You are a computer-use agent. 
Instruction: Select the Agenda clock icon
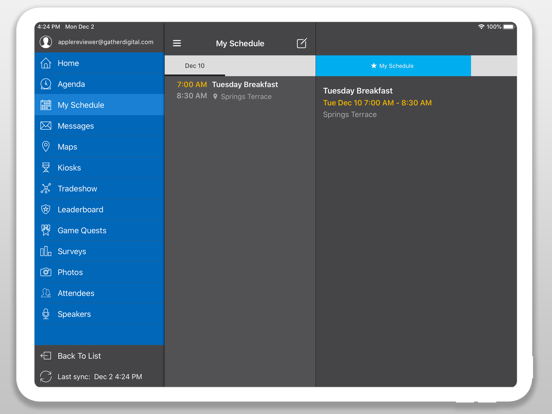[46, 84]
